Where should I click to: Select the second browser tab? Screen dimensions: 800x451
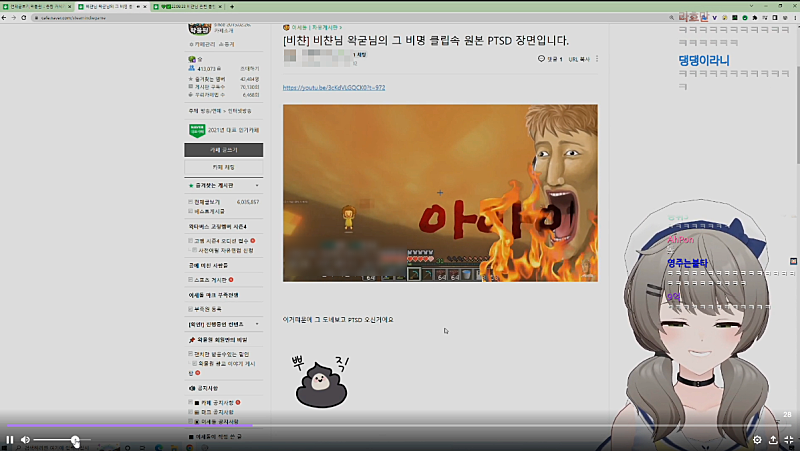point(110,7)
